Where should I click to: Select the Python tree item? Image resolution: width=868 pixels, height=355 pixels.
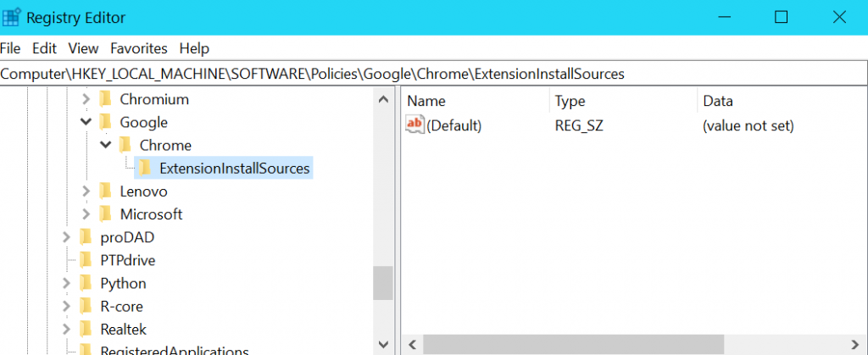124,284
